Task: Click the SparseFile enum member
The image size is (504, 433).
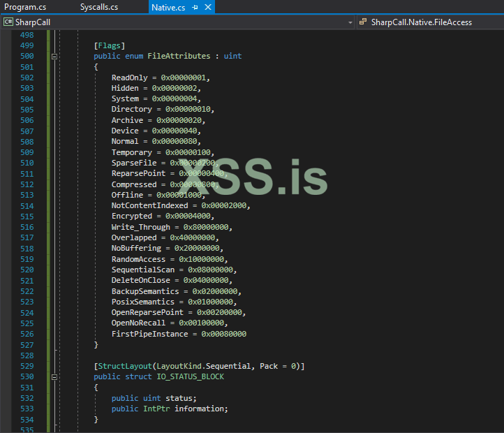Action: 134,163
